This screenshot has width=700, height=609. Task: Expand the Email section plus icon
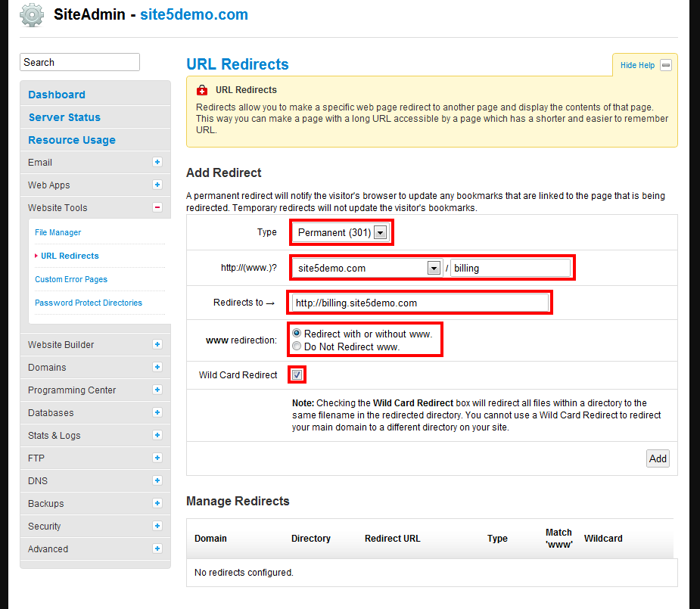click(157, 162)
